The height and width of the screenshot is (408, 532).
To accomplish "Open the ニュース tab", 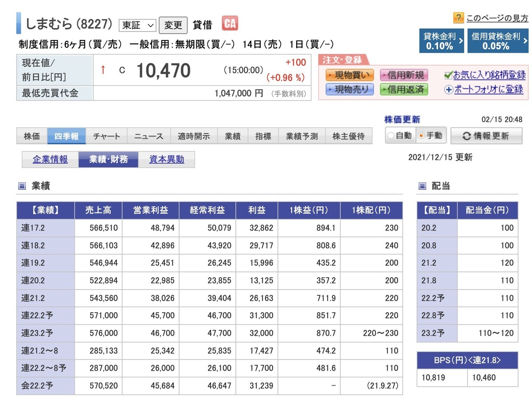I will [149, 136].
